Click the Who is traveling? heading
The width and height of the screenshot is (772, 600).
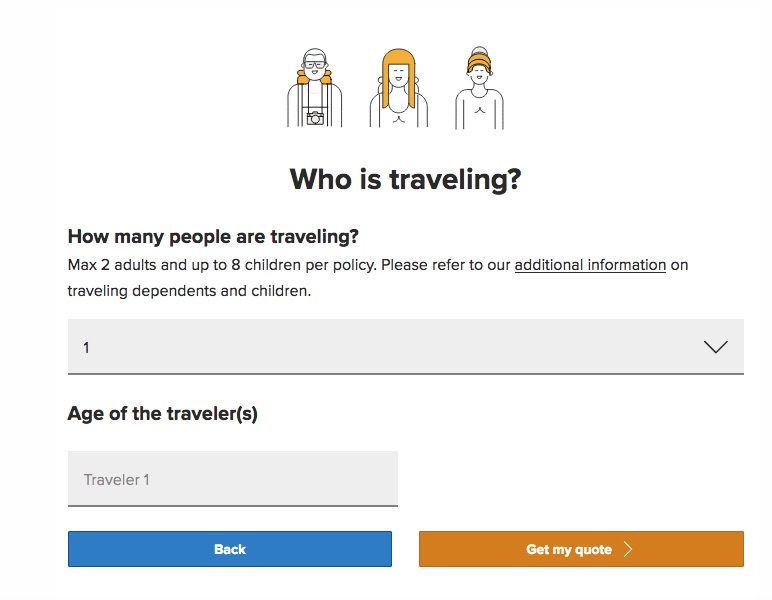[405, 179]
